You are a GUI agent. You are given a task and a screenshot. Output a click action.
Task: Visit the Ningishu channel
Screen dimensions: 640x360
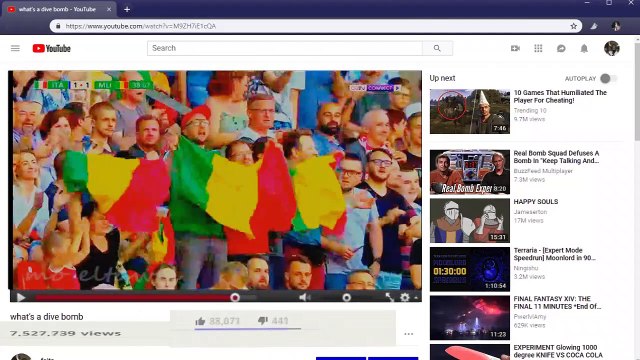526,268
